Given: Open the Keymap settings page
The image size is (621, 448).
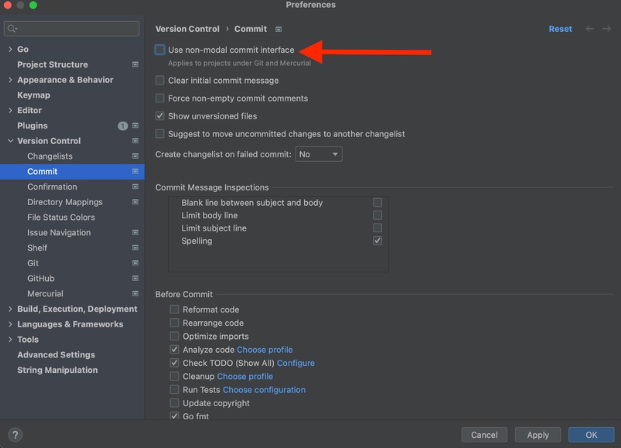Looking at the screenshot, I should click(33, 95).
